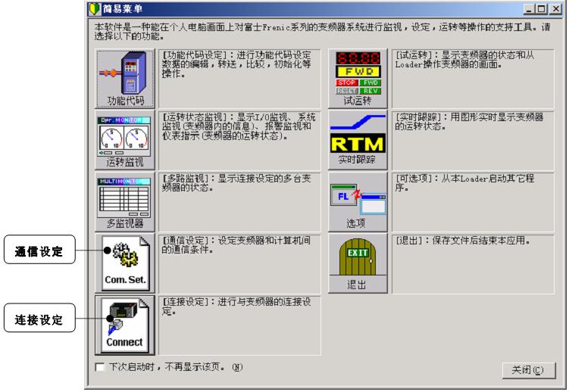This screenshot has height=392, width=569.
Task: Open the 功能代码 function code settings
Action: (124, 79)
